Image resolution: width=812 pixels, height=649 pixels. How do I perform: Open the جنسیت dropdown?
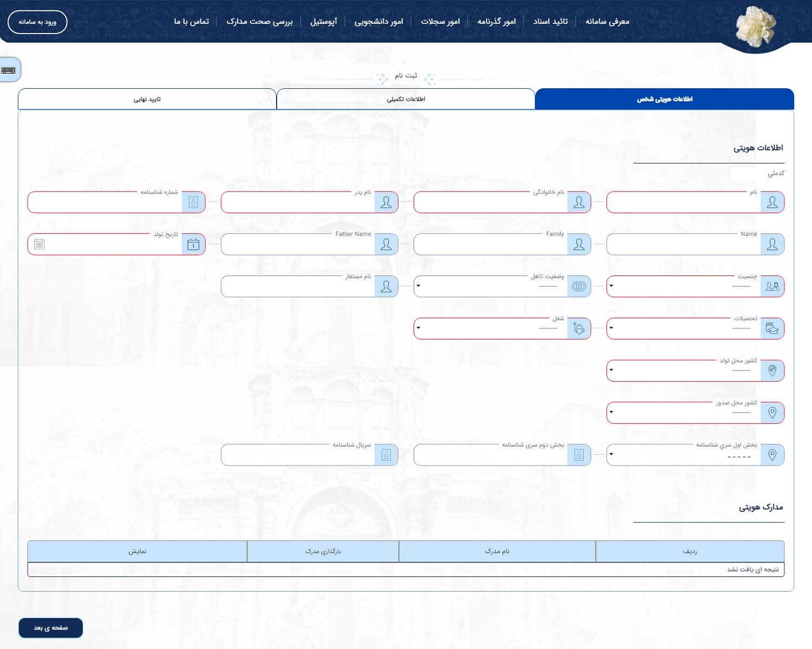pos(684,286)
